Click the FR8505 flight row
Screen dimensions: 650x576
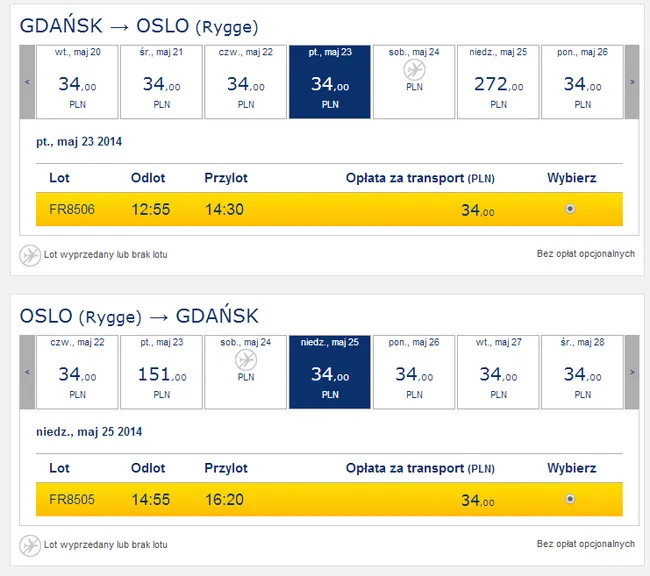click(x=329, y=499)
